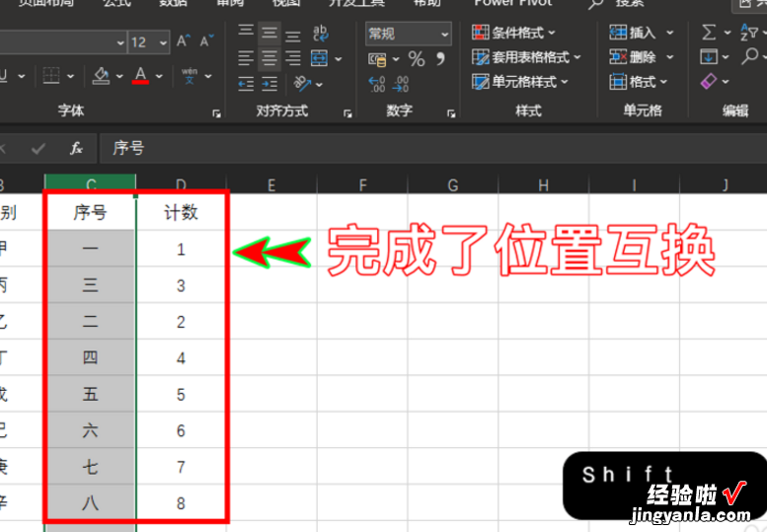Expand the font color palette arrow

point(159,76)
